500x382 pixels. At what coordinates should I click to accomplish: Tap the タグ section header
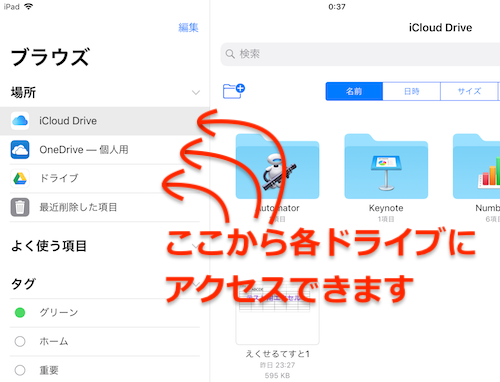click(23, 284)
